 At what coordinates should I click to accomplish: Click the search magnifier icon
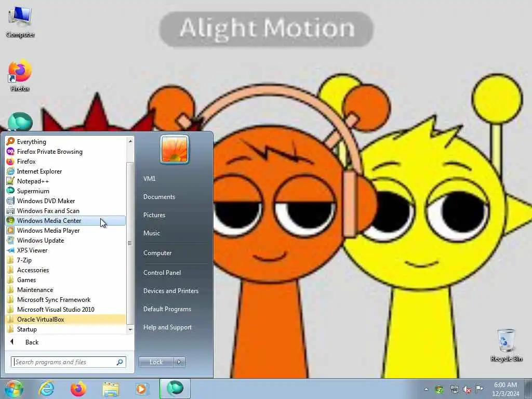click(x=120, y=362)
